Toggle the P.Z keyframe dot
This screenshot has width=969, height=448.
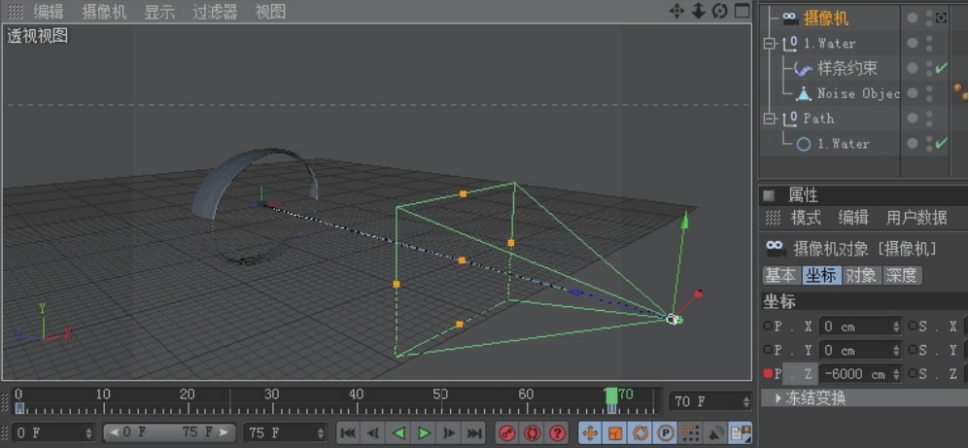click(769, 374)
